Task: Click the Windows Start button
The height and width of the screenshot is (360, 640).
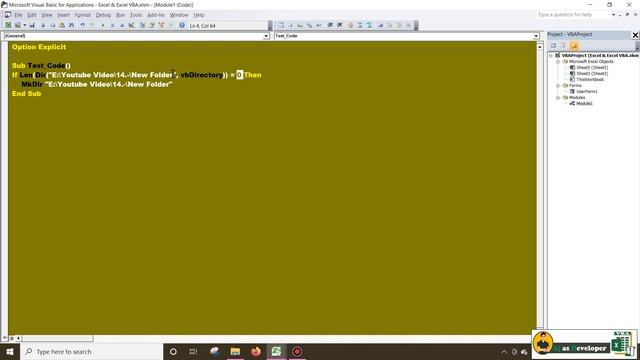Action: coord(10,351)
